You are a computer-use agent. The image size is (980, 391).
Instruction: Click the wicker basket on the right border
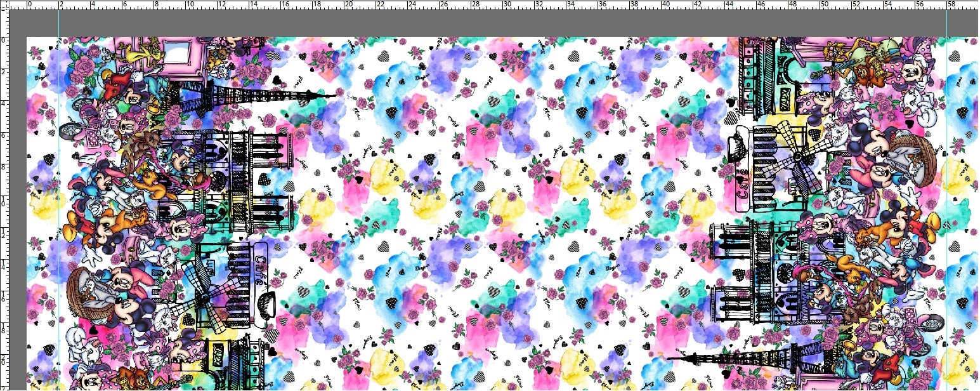917,159
